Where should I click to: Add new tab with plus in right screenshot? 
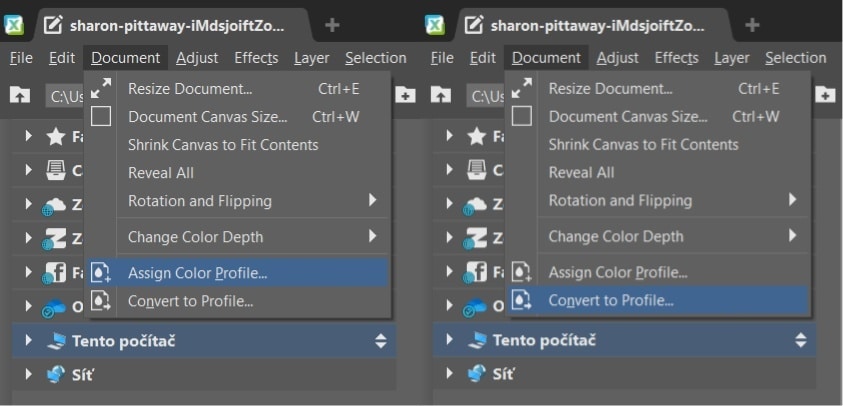(752, 25)
